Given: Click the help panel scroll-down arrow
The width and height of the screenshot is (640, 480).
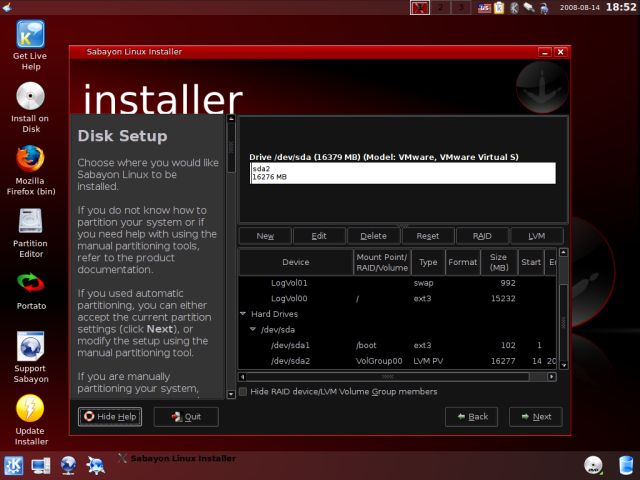Looking at the screenshot, I should click(x=231, y=394).
